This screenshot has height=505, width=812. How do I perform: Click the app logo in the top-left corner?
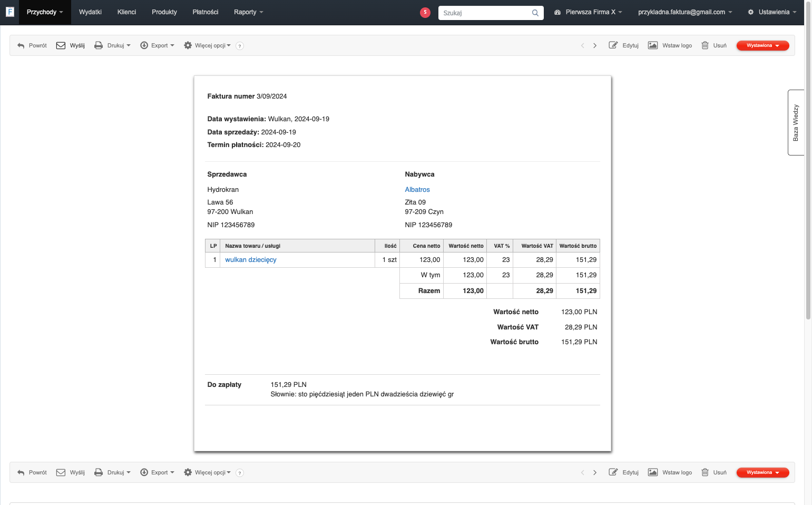pyautogui.click(x=9, y=12)
